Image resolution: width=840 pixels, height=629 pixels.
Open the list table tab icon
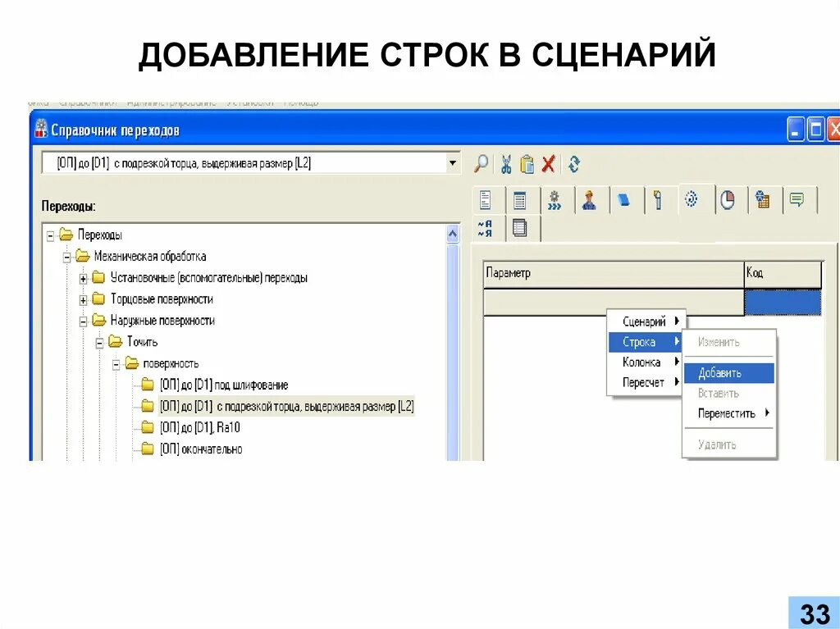point(519,200)
